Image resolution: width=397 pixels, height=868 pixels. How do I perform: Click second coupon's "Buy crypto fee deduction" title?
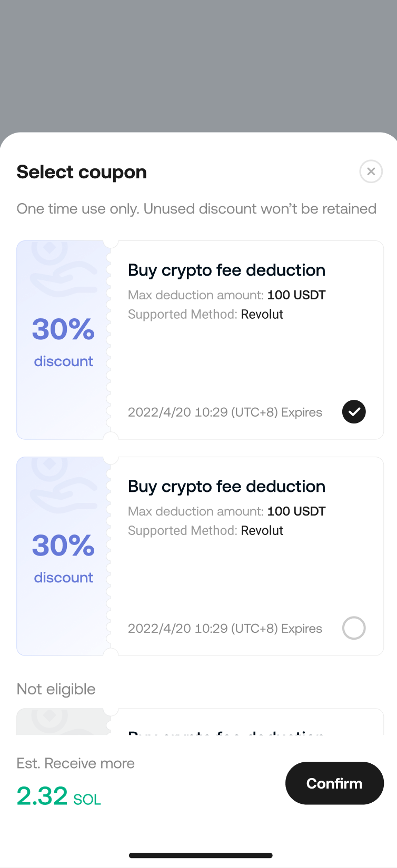226,487
